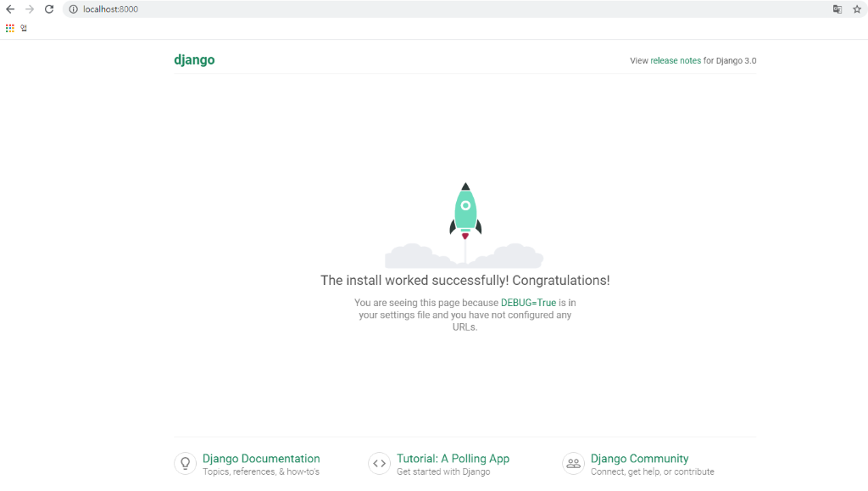Open Django Documentation link
Image resolution: width=868 pixels, height=491 pixels.
(x=261, y=458)
